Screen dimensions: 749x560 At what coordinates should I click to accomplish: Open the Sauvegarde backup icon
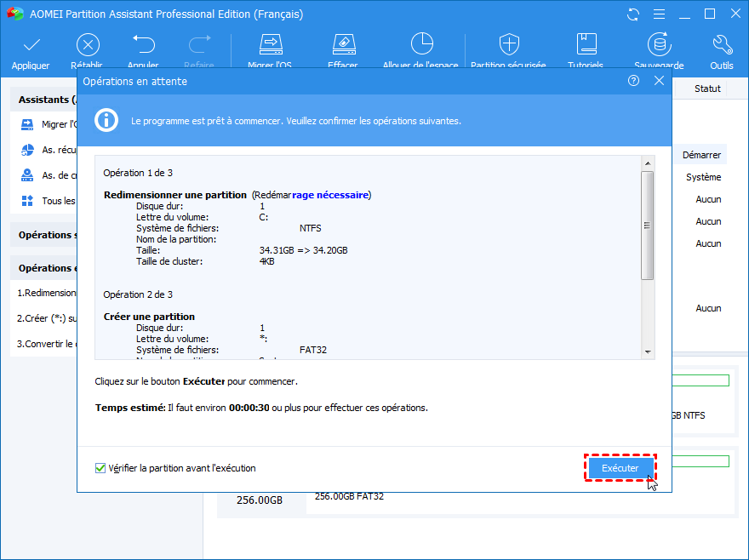660,44
